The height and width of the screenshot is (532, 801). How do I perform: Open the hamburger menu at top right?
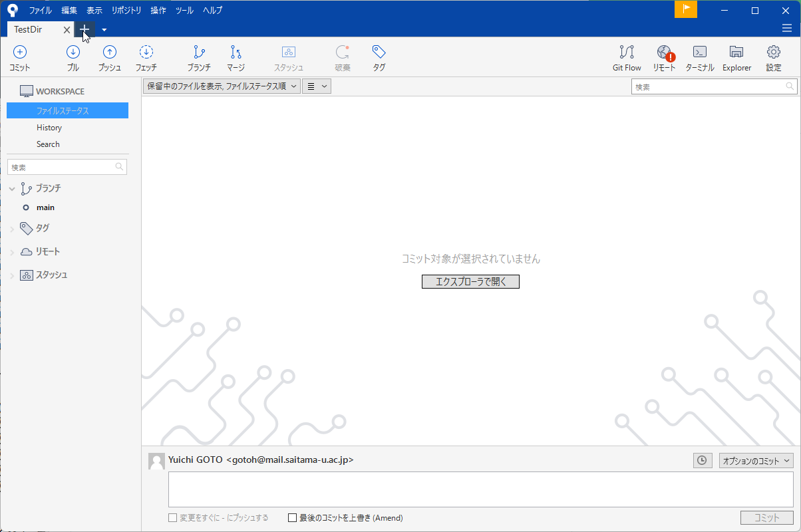[787, 29]
